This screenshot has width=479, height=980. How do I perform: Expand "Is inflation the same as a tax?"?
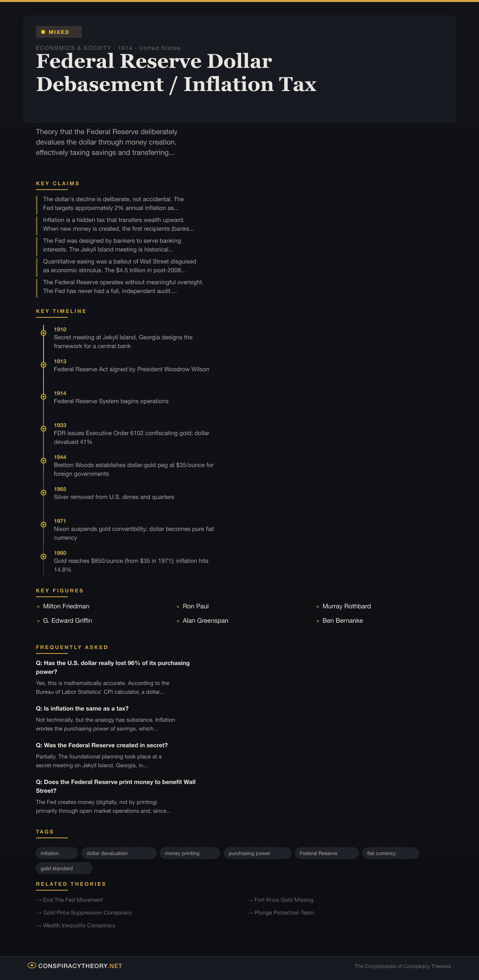pyautogui.click(x=82, y=709)
